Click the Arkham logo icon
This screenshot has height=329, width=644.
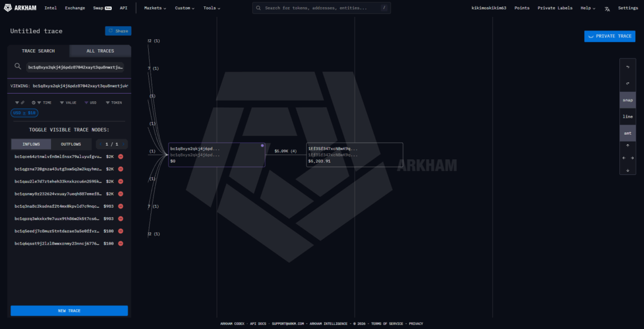point(8,8)
